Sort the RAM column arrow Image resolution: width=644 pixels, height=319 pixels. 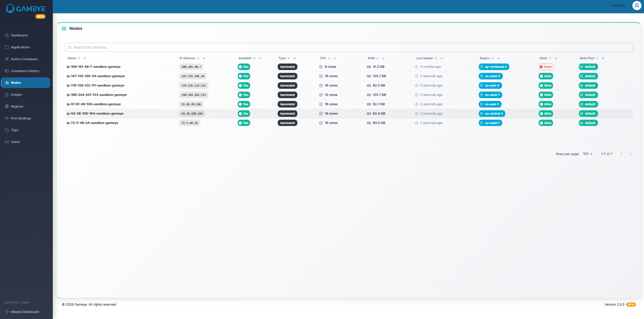pyautogui.click(x=377, y=58)
